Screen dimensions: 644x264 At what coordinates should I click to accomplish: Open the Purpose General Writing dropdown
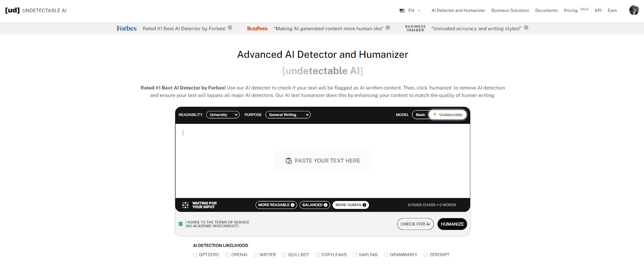(288, 115)
